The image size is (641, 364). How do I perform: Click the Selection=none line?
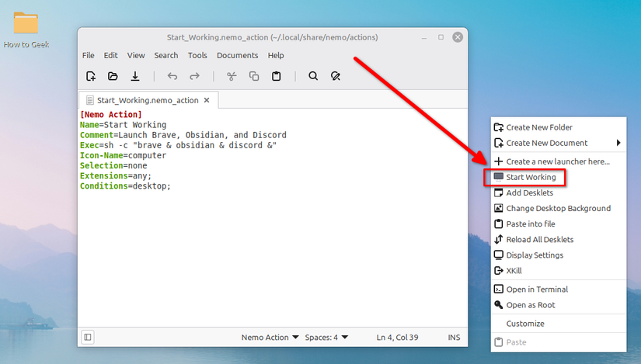pos(113,166)
